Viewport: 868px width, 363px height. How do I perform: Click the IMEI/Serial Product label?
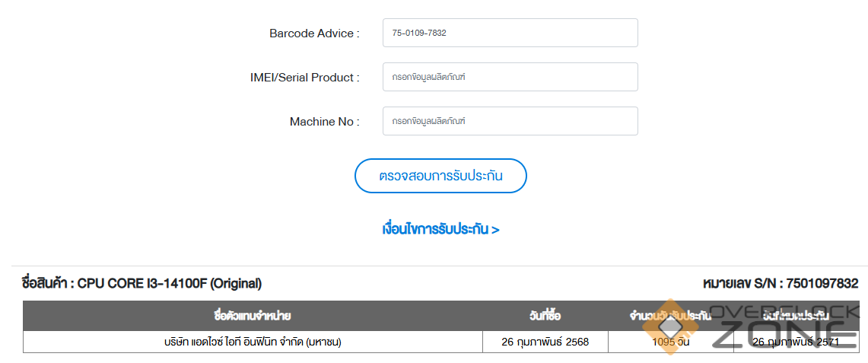pyautogui.click(x=304, y=78)
